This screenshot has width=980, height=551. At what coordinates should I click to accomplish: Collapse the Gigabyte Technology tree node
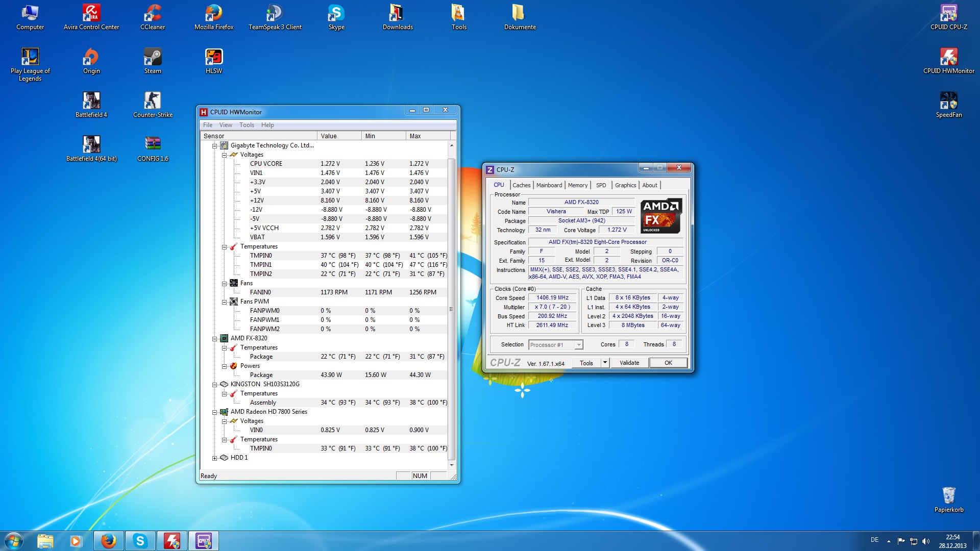click(214, 146)
